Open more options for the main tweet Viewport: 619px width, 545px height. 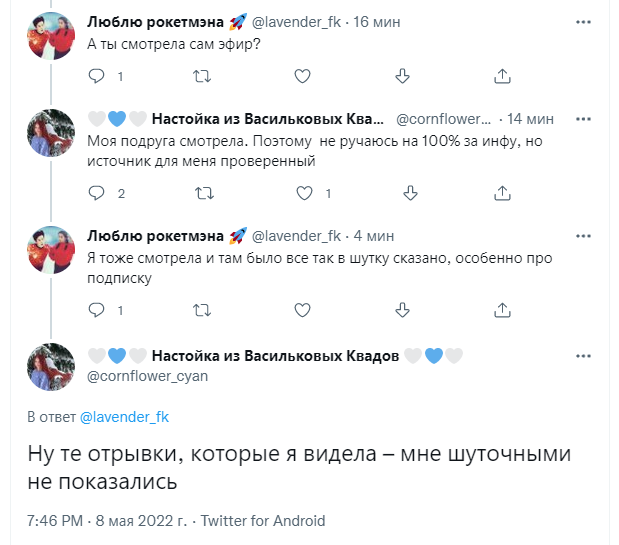pos(583,356)
